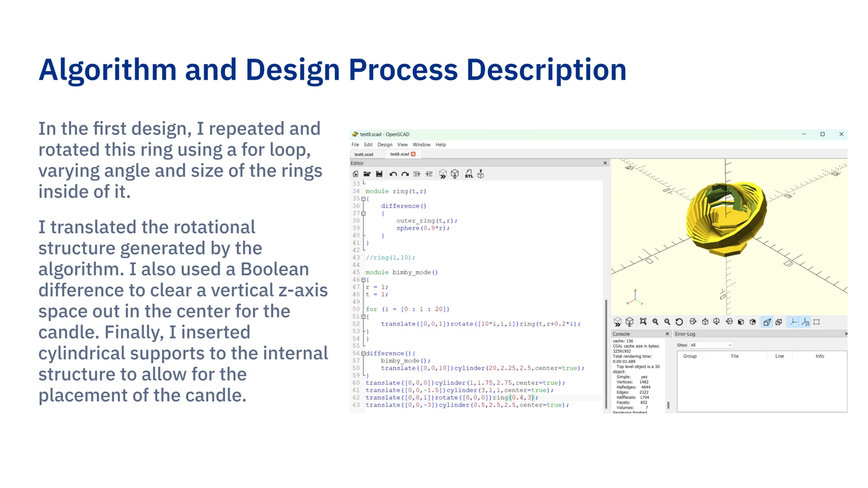This screenshot has width=868, height=488.
Task: Click the Render icon in viewport toolbar
Action: click(629, 322)
